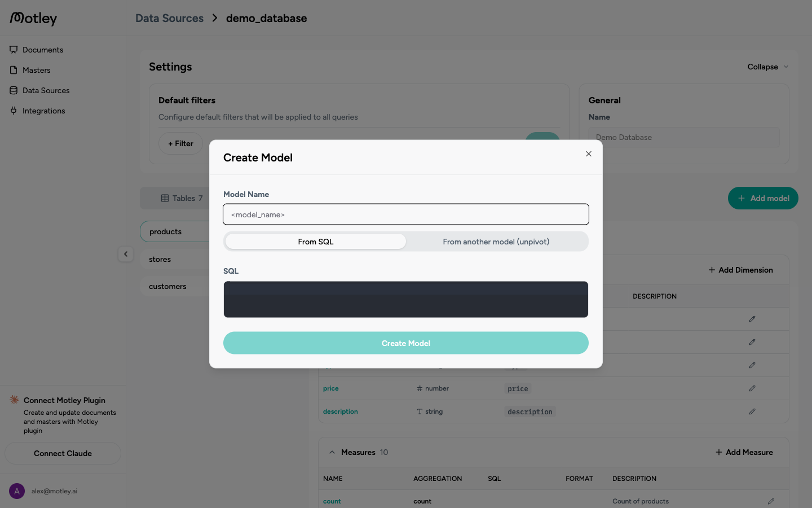Collapse the sidebar with the chevron button
This screenshot has height=508, width=812.
(x=126, y=254)
